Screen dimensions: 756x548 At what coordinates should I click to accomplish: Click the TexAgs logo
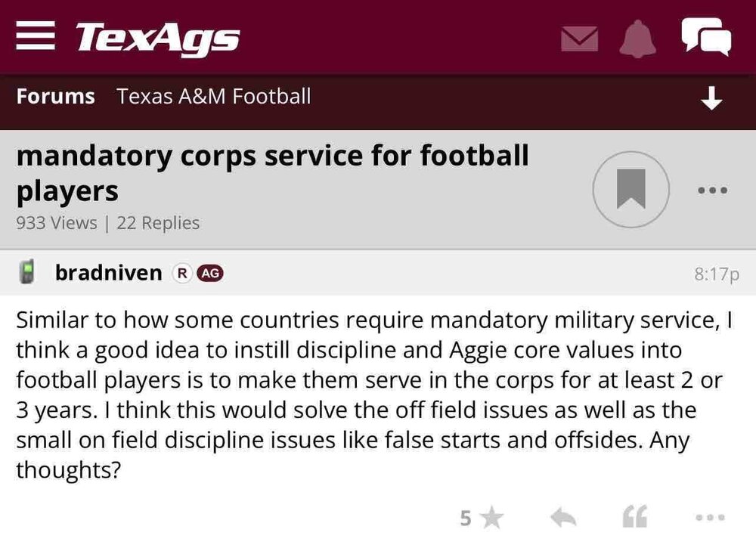click(x=157, y=37)
